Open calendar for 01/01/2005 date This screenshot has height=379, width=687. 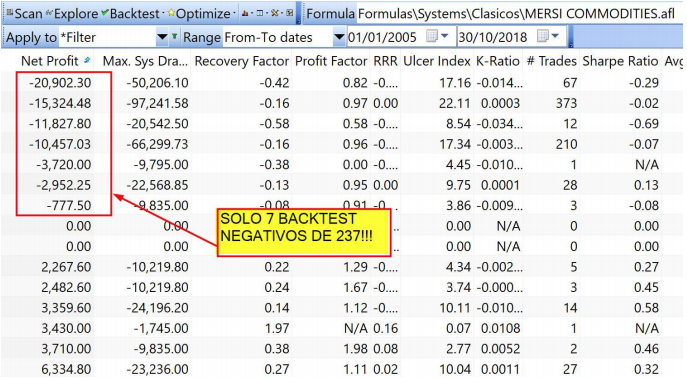click(x=437, y=36)
